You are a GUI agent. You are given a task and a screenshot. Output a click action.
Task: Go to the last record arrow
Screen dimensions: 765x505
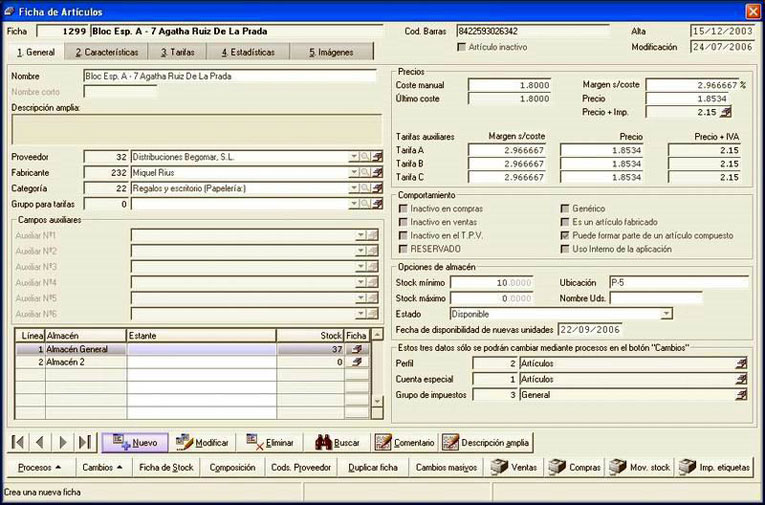84,443
